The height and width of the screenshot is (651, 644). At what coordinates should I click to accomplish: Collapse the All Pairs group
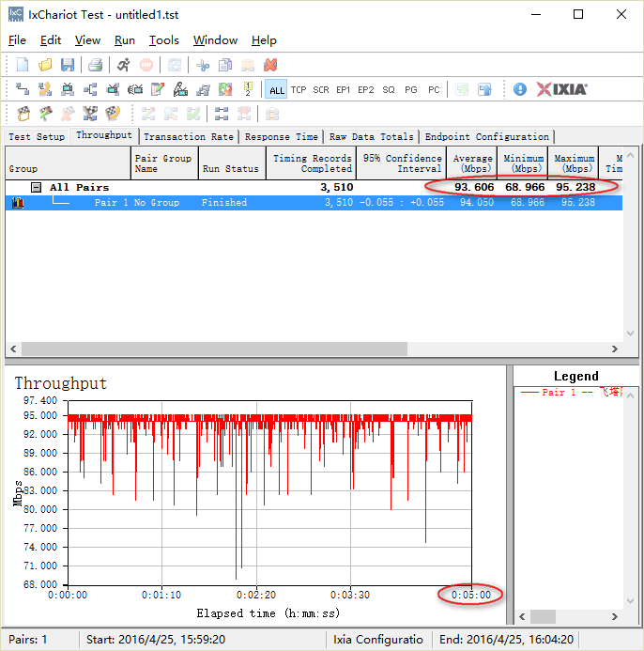[36, 187]
